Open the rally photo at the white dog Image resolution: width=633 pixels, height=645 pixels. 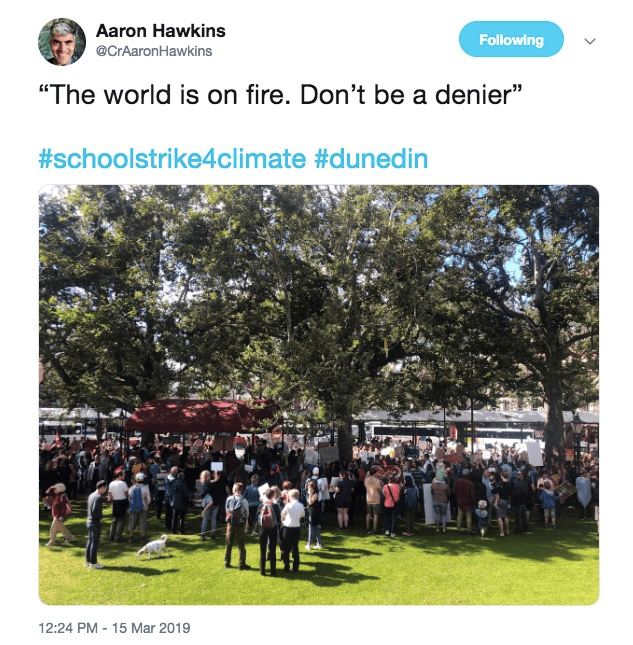[x=153, y=547]
